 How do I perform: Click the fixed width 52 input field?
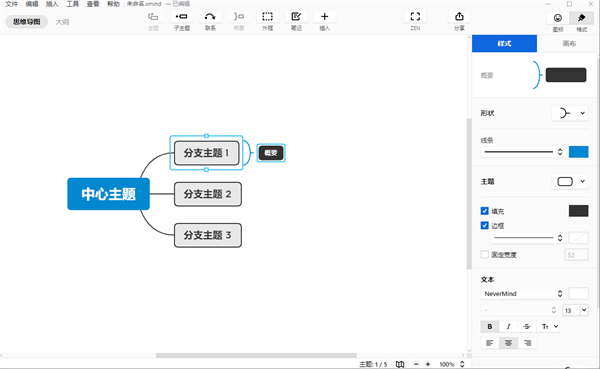(x=577, y=255)
